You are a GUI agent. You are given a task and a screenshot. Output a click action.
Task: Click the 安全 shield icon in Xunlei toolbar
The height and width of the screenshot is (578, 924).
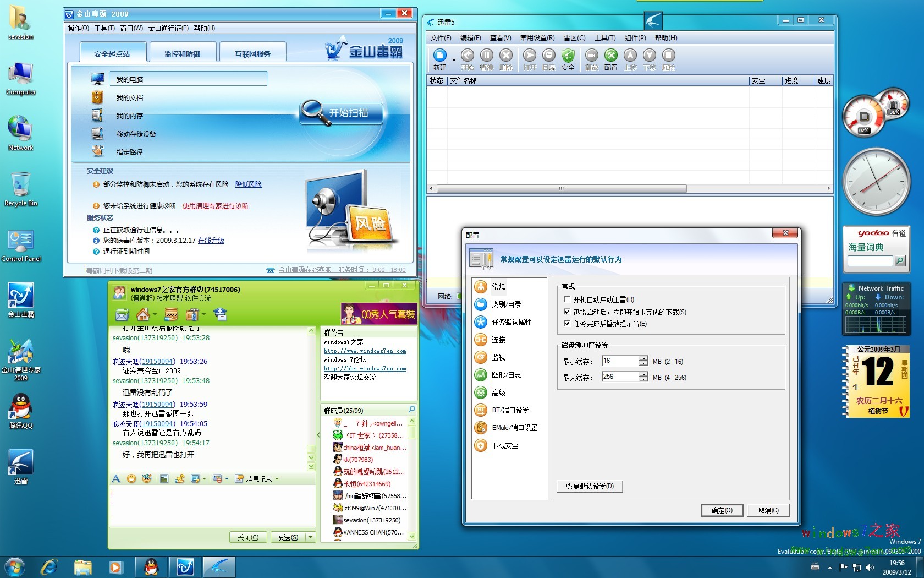[568, 56]
